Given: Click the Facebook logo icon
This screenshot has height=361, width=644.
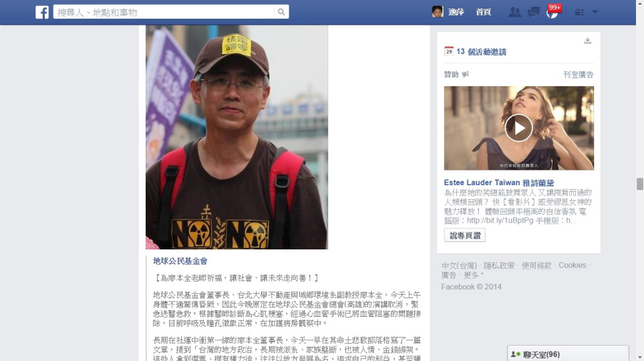Looking at the screenshot, I should tap(42, 12).
